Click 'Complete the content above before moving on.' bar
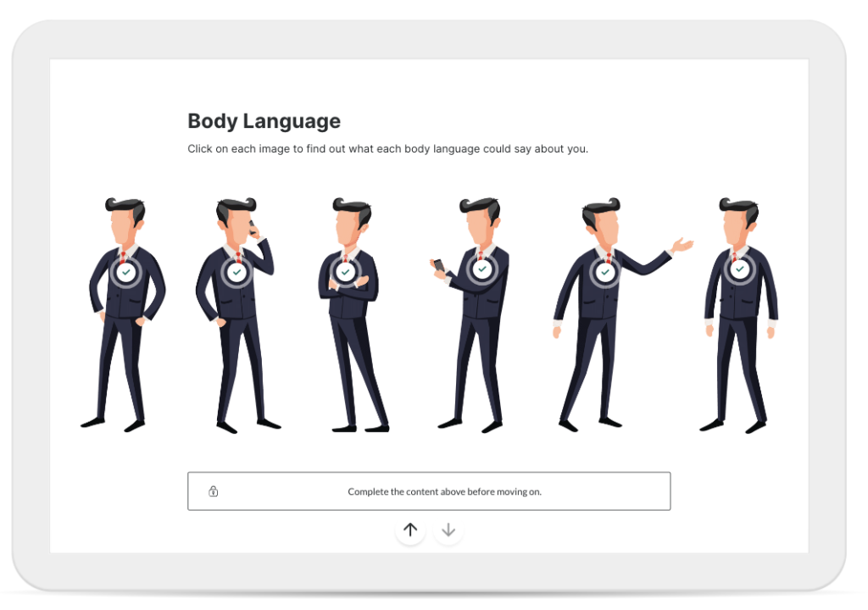This screenshot has width=868, height=610. point(429,491)
